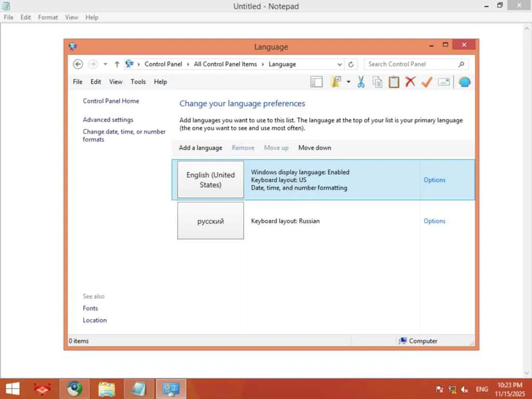Open Notepad Format menu

tap(48, 17)
